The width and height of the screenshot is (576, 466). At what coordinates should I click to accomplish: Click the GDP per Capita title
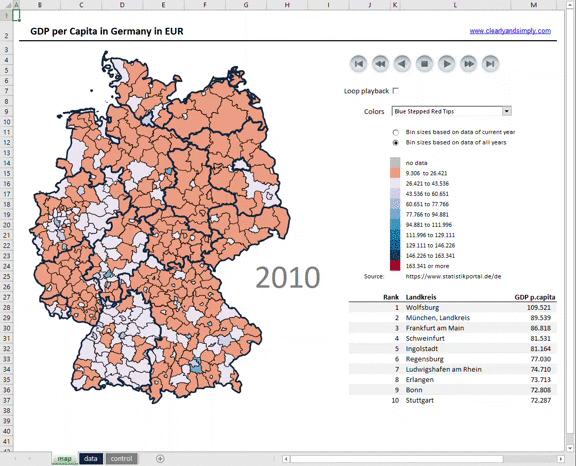pos(107,31)
